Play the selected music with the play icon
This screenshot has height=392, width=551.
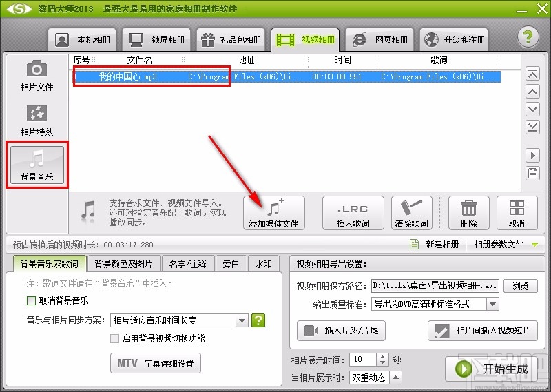click(x=532, y=155)
